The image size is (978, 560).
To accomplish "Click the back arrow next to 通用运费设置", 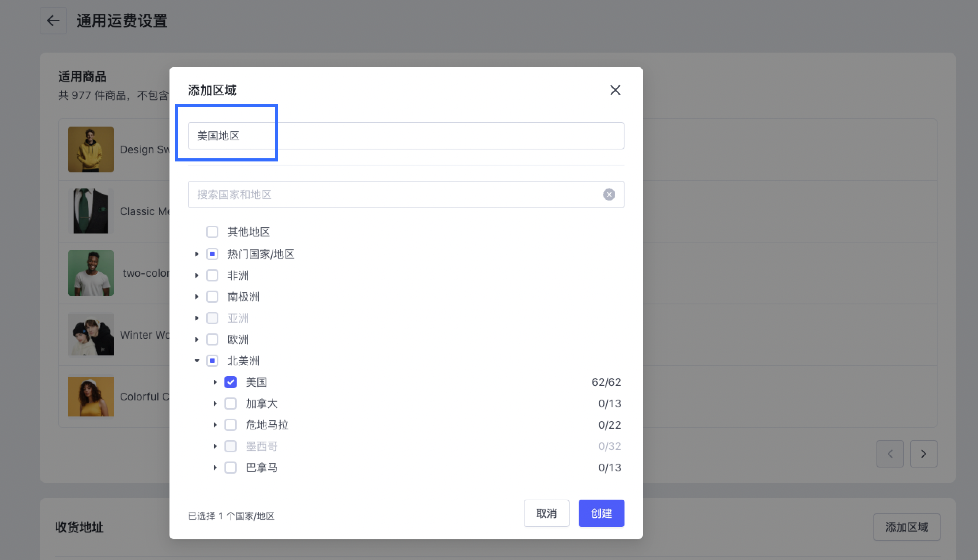I will coord(53,21).
